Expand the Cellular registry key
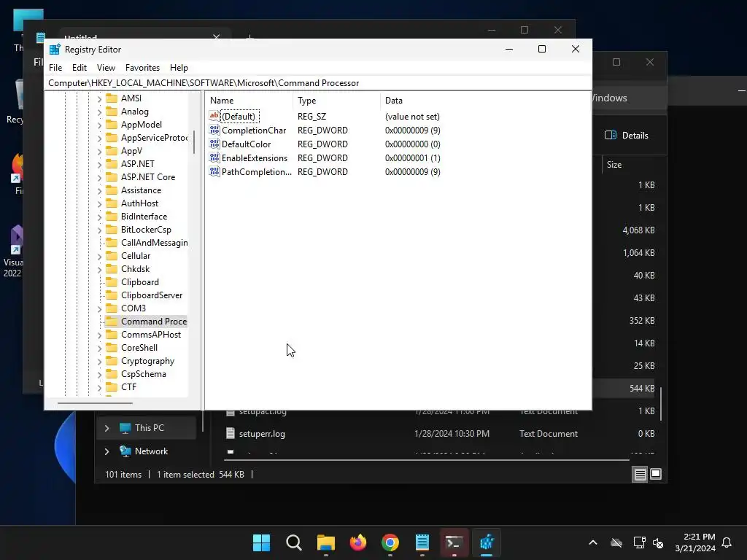The width and height of the screenshot is (747, 560). pyautogui.click(x=99, y=256)
